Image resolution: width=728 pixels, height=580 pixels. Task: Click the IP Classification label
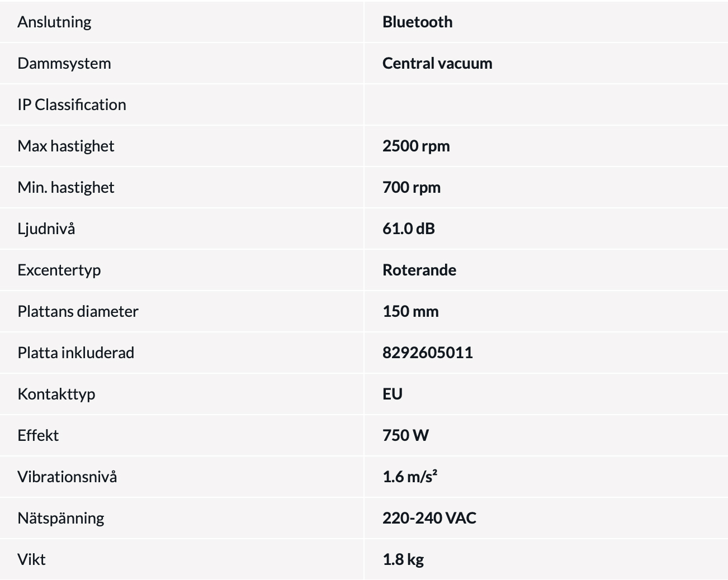pyautogui.click(x=72, y=104)
